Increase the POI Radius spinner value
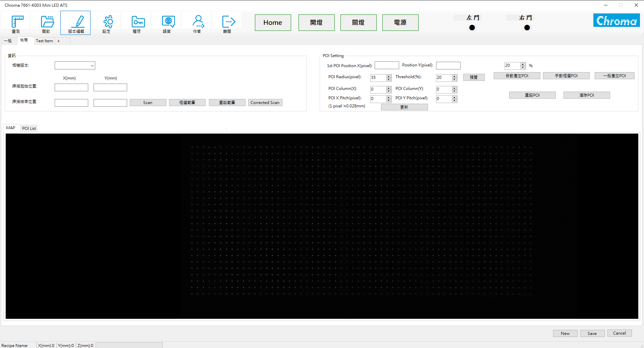The height and width of the screenshot is (348, 644). (x=389, y=76)
